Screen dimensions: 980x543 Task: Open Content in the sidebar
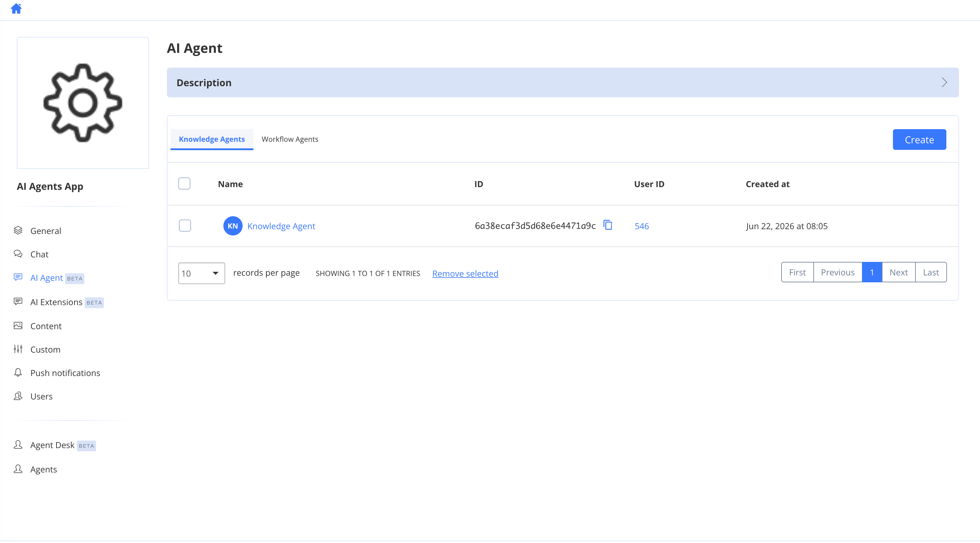(x=46, y=326)
